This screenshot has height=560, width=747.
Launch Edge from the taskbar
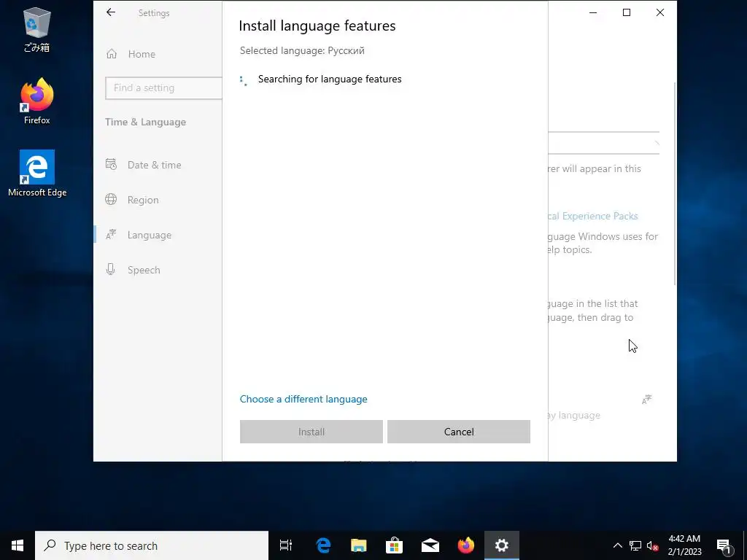[x=323, y=545]
